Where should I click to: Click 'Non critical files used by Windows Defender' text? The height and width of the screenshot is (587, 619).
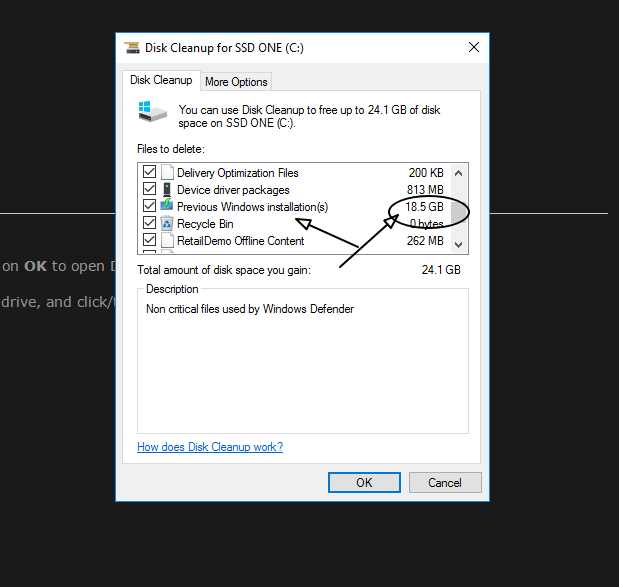tap(250, 309)
